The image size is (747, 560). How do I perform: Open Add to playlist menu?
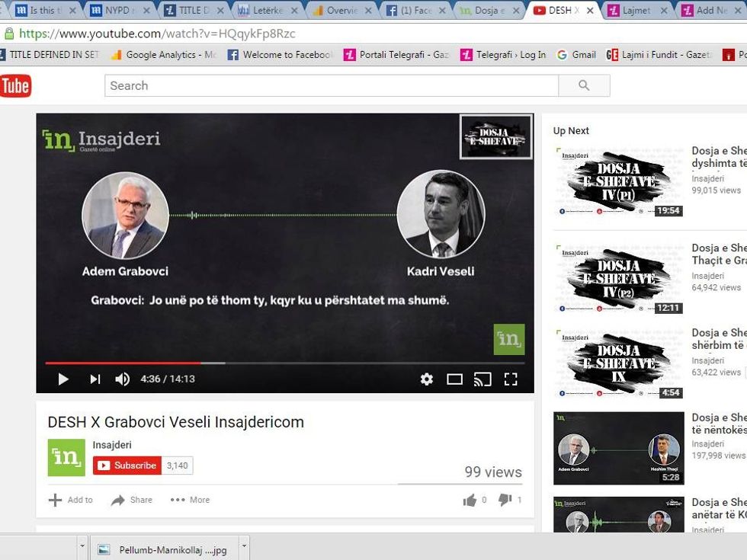click(x=71, y=500)
